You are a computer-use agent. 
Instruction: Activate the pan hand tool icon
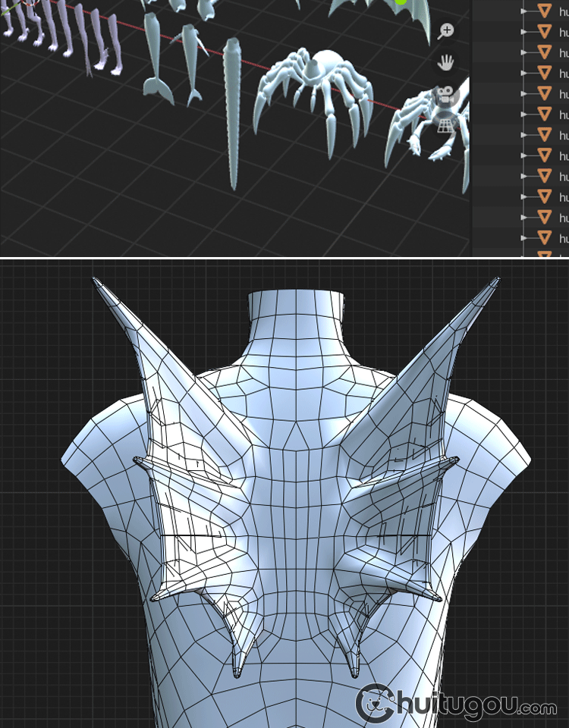click(446, 63)
